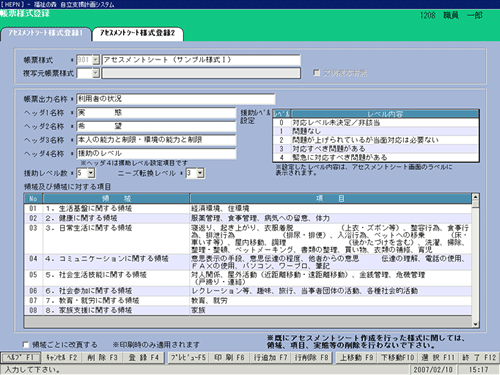
Task: Select level row 対応レベル未決定／非該当
Action: (x=376, y=123)
